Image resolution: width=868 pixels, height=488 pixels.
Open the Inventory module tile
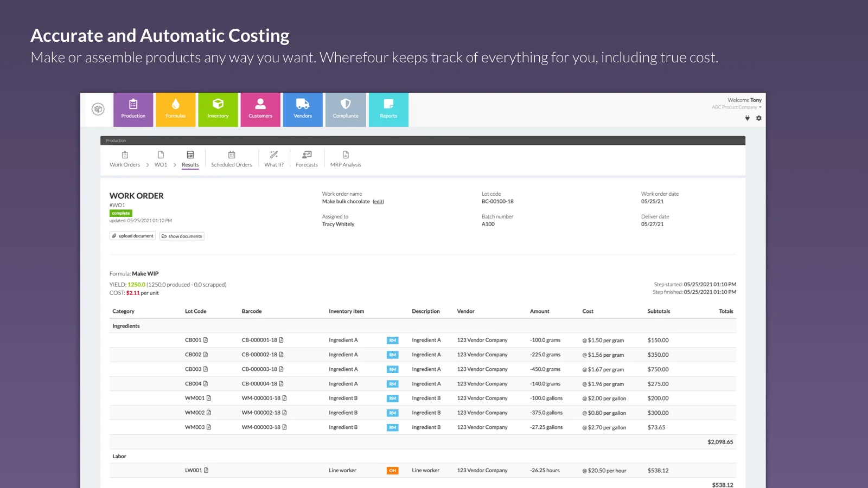pyautogui.click(x=218, y=110)
